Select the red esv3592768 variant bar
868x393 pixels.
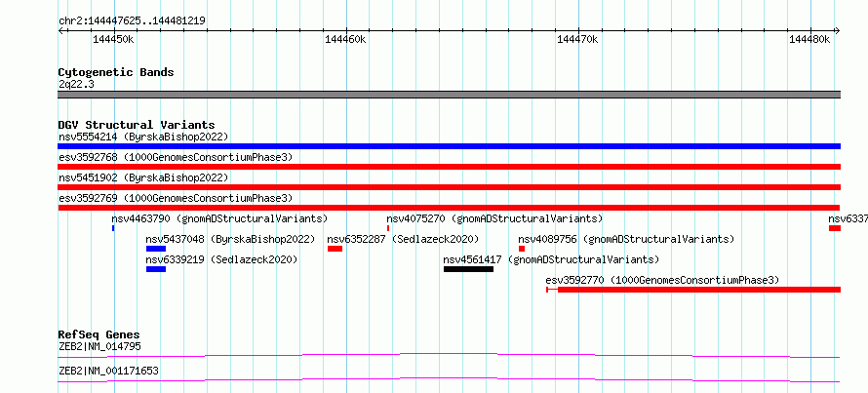coord(449,167)
